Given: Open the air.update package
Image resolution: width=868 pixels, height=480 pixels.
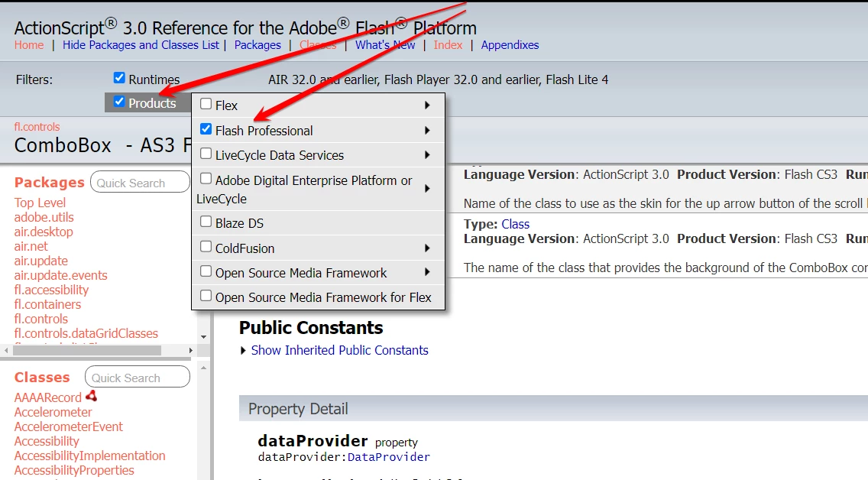Looking at the screenshot, I should point(41,261).
